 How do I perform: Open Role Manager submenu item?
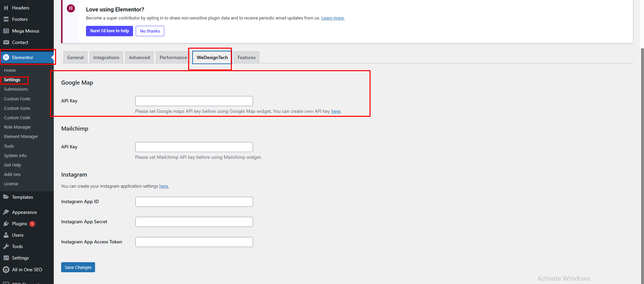click(17, 127)
